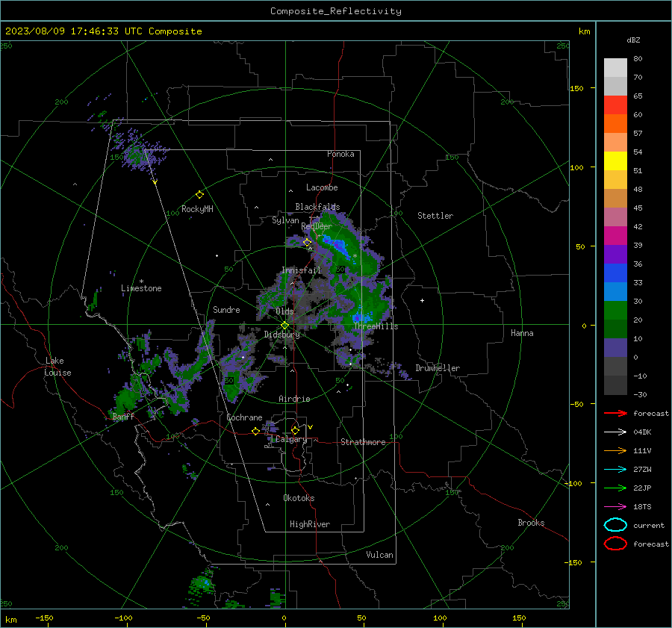The image size is (672, 628).
Task: Select the yellow diamond marker at RedDeer
Action: tap(307, 243)
